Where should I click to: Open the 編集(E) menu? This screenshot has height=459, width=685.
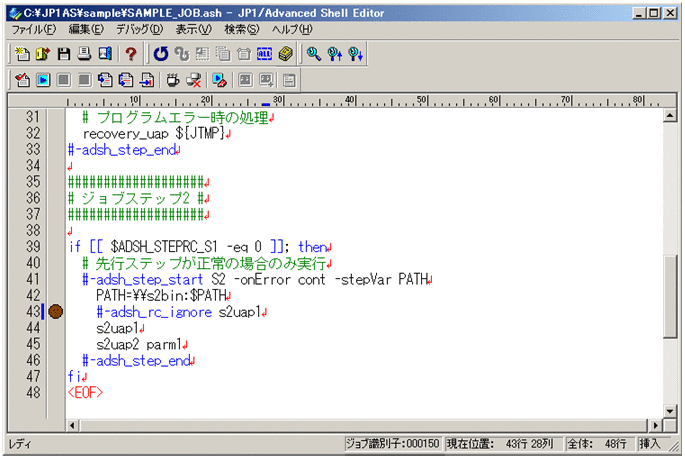coord(86,29)
